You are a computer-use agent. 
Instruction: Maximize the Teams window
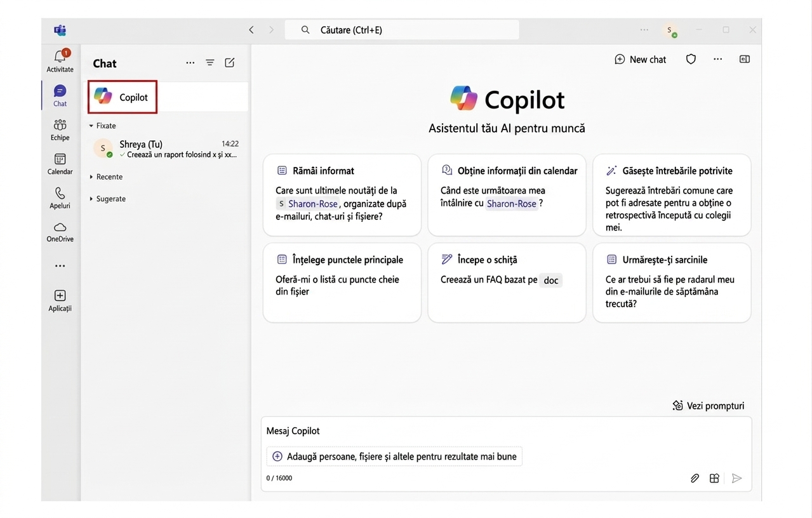[726, 30]
